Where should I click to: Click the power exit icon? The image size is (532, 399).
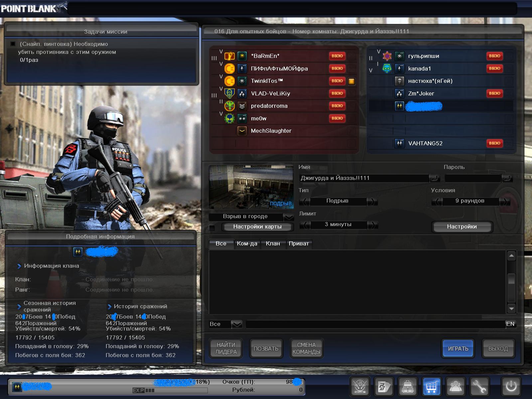[511, 386]
